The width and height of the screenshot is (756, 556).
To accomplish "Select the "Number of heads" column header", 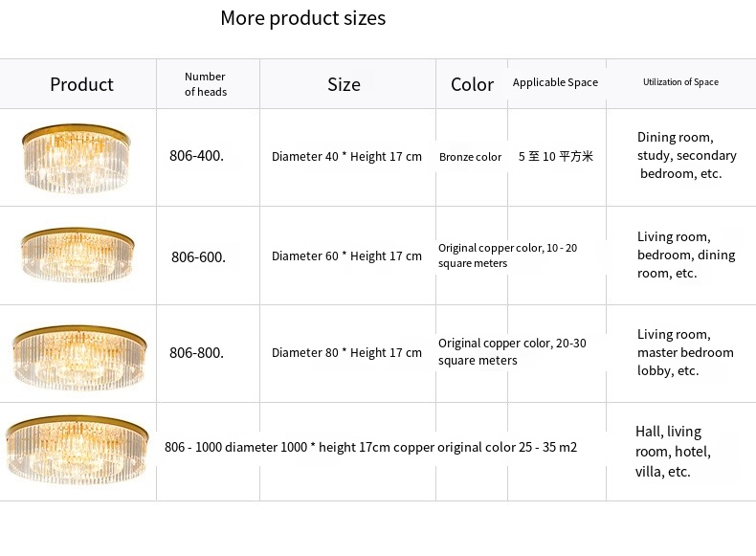I will click(205, 84).
